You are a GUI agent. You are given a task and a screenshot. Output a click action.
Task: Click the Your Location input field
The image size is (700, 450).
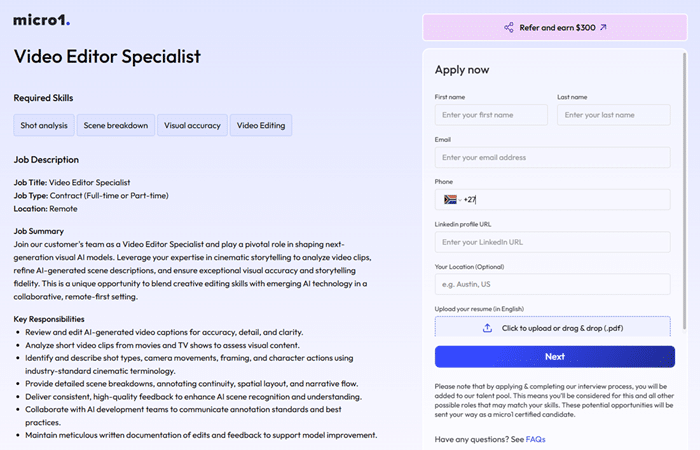[x=552, y=285]
